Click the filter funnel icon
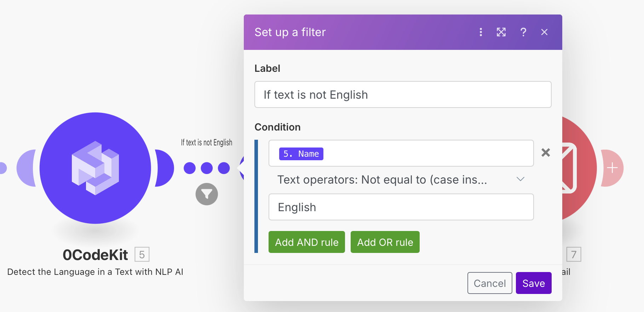Viewport: 644px width, 312px height. [x=207, y=194]
